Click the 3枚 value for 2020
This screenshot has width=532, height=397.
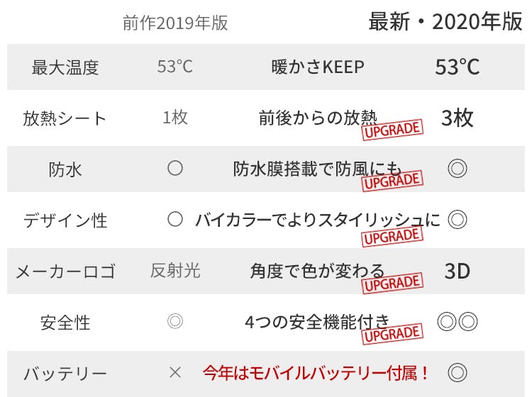pos(458,118)
